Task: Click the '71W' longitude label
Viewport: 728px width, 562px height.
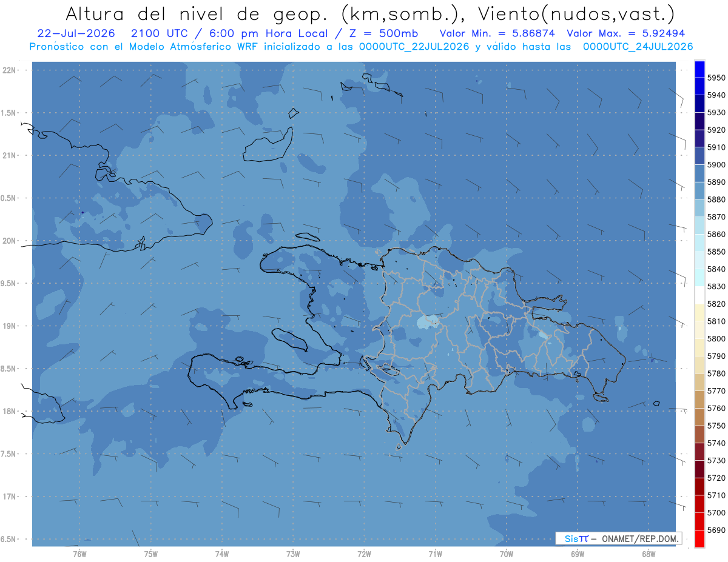Action: point(435,554)
